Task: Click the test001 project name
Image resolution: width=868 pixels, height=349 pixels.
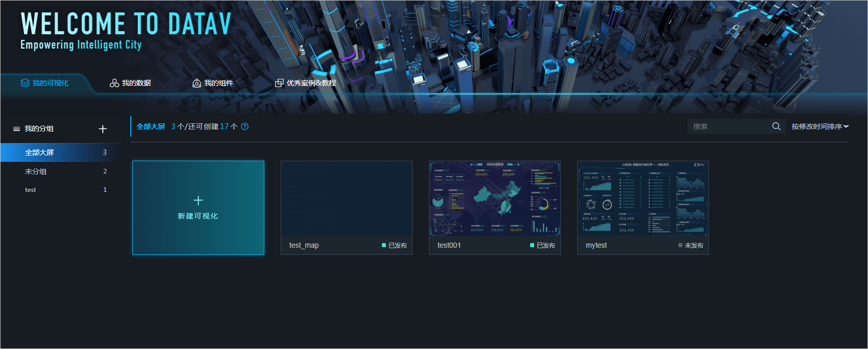Action: pyautogui.click(x=449, y=245)
